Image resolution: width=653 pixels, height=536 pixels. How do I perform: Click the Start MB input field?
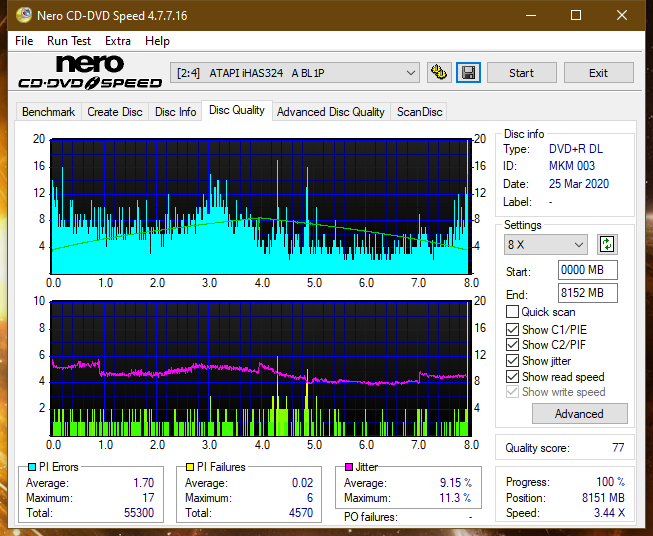tap(587, 270)
